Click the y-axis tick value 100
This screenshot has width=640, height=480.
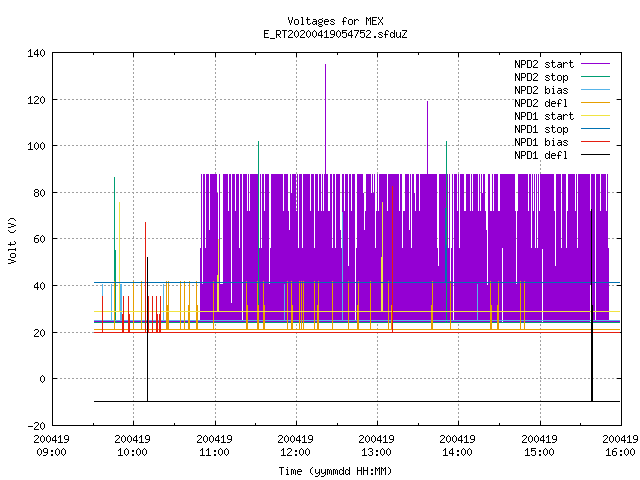pos(36,146)
